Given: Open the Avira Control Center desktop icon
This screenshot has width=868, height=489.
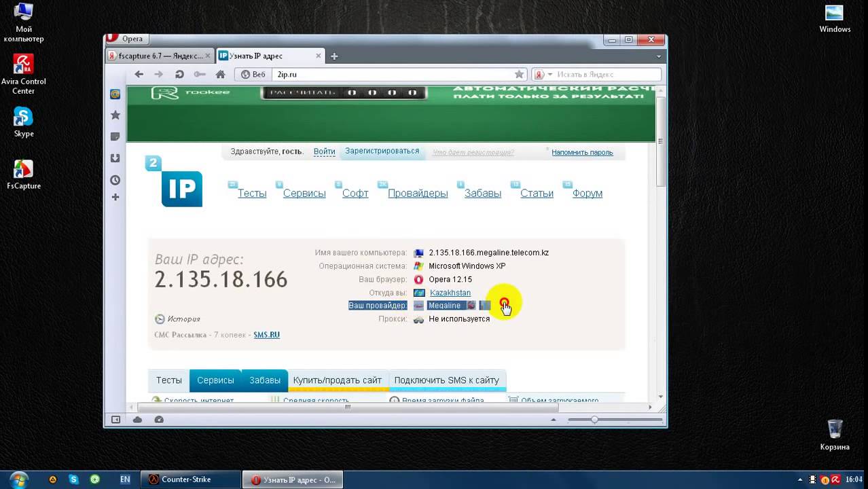Looking at the screenshot, I should pos(24,75).
